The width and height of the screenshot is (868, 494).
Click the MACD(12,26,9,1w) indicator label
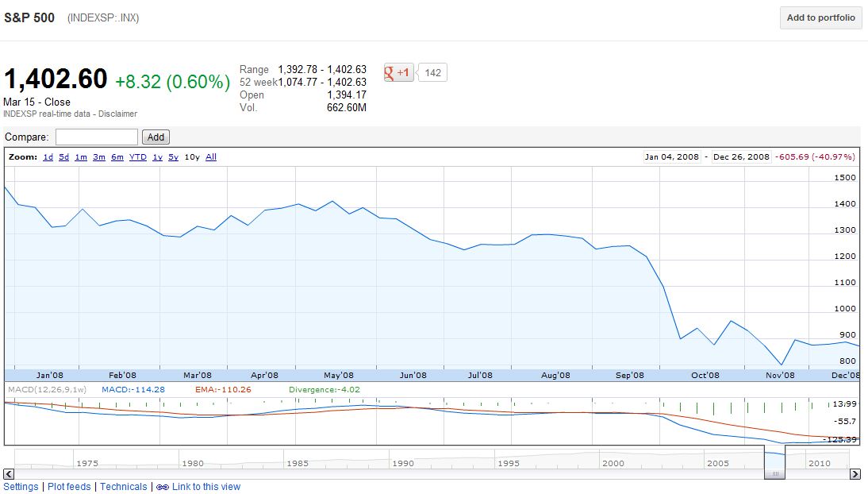click(x=47, y=390)
